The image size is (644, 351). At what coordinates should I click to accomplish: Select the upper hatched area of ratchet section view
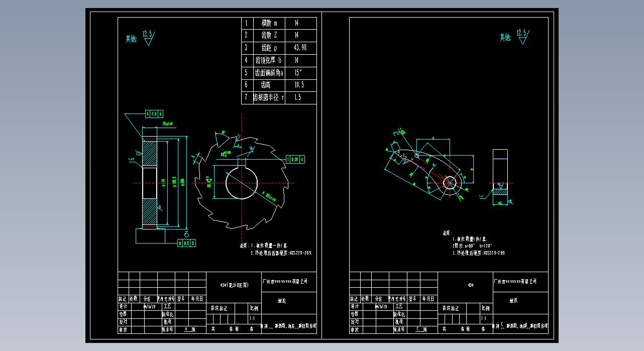150,154
